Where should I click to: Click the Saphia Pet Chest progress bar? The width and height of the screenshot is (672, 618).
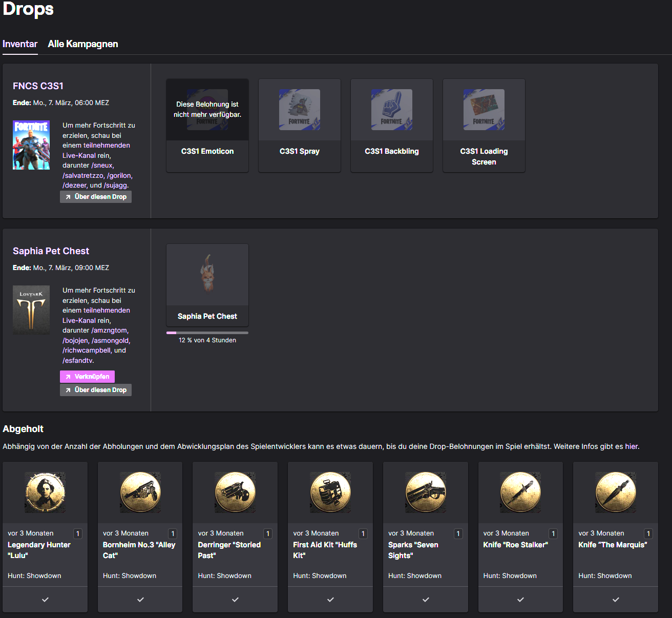point(207,333)
